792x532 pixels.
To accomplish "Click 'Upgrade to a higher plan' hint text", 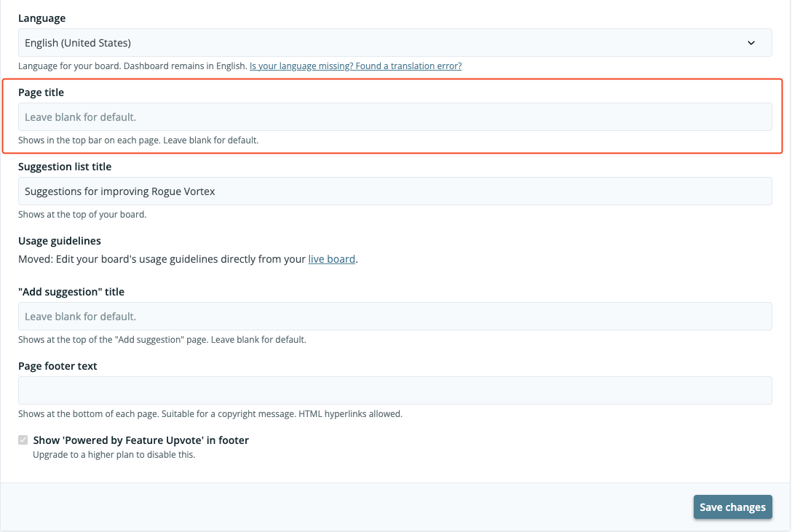I will click(114, 454).
